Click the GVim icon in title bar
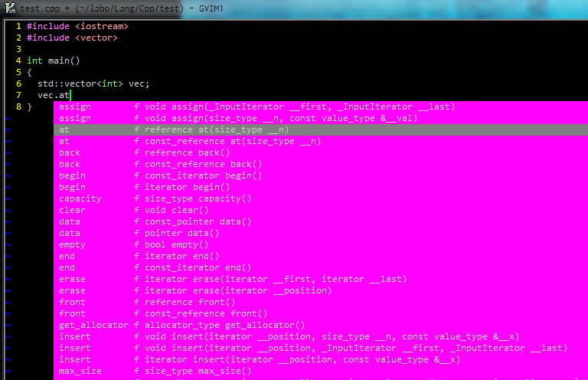This screenshot has width=588, height=380. click(x=10, y=8)
